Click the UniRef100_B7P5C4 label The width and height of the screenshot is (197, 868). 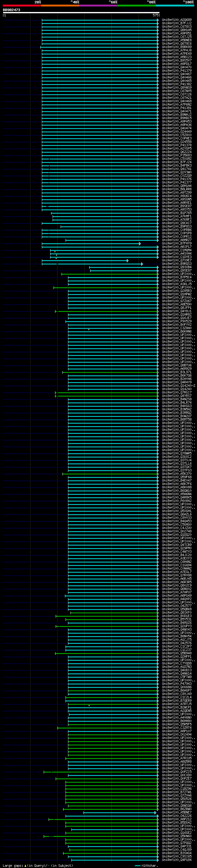177,277
